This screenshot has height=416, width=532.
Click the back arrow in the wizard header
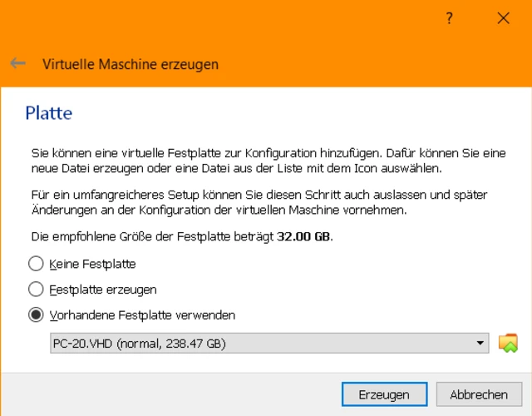coord(17,63)
